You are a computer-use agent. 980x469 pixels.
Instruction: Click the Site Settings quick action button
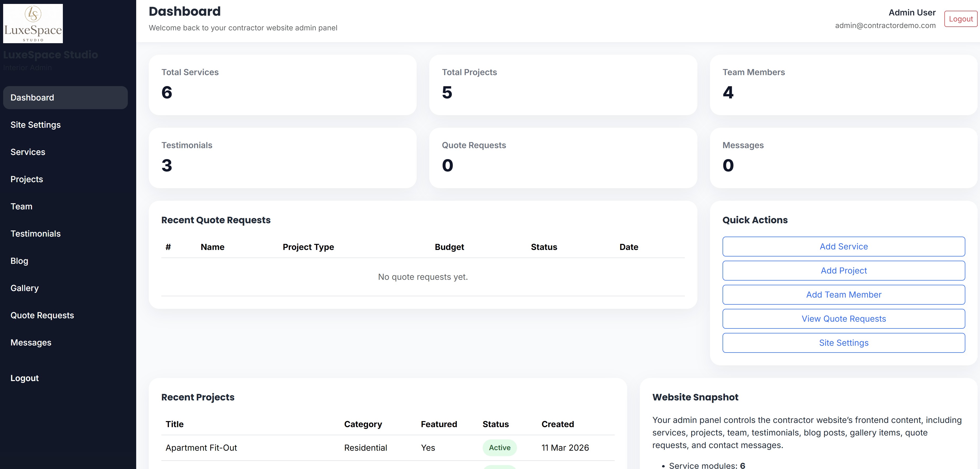(x=844, y=343)
